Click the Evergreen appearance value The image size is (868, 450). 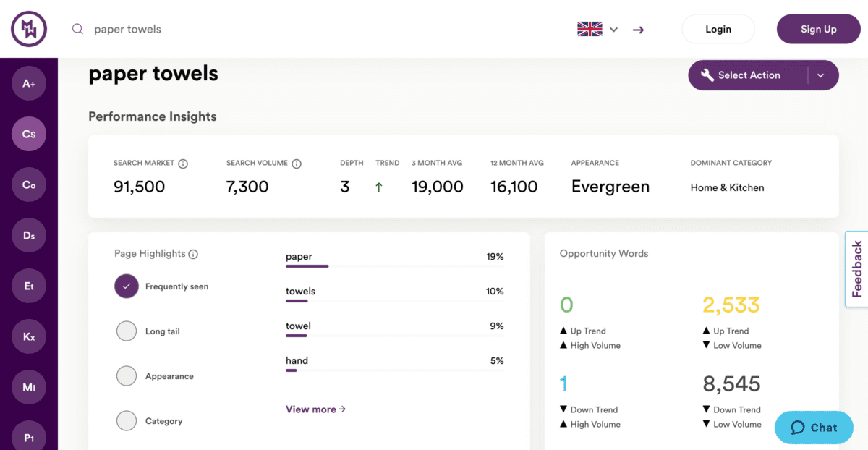pos(610,187)
